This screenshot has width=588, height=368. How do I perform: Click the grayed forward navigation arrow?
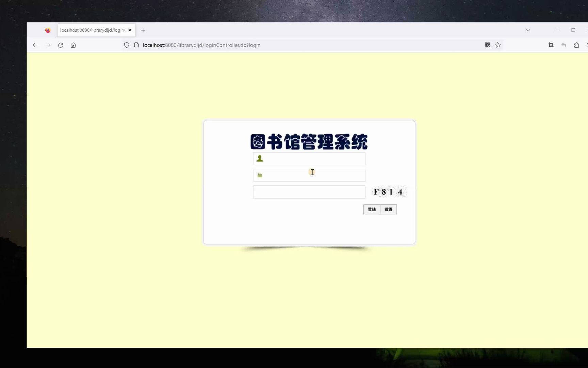point(48,45)
